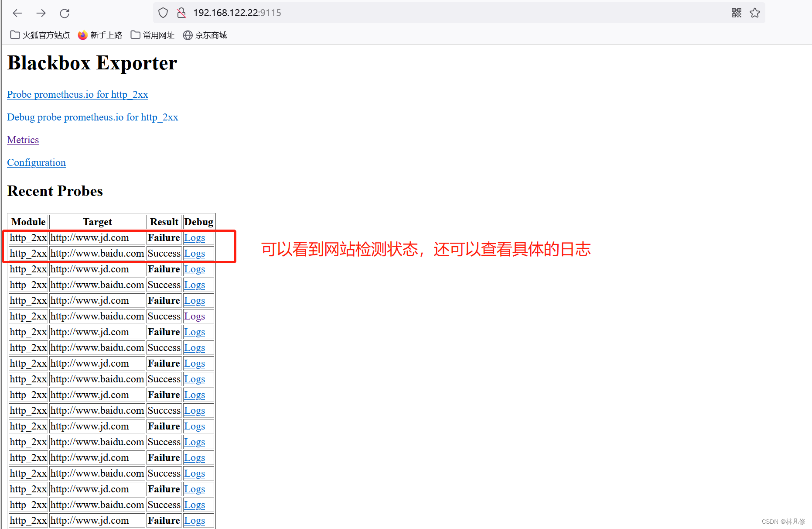Click the Recent Probes heading
The image size is (812, 529).
click(x=55, y=191)
